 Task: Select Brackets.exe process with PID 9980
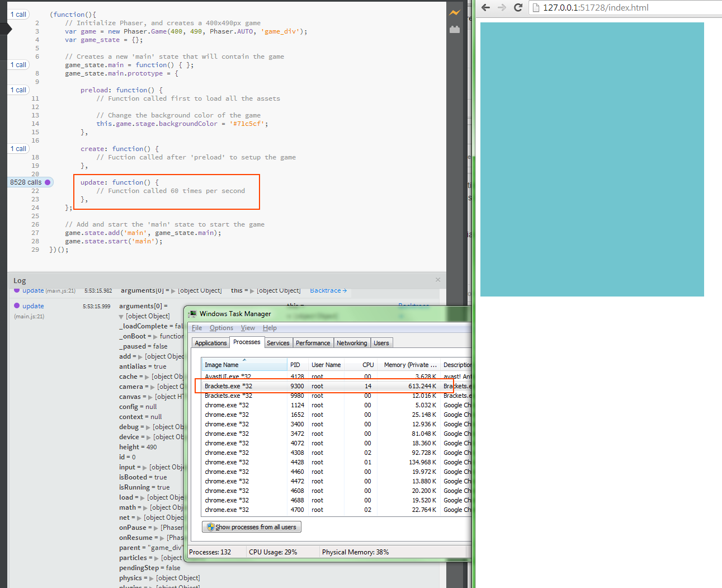click(x=337, y=396)
